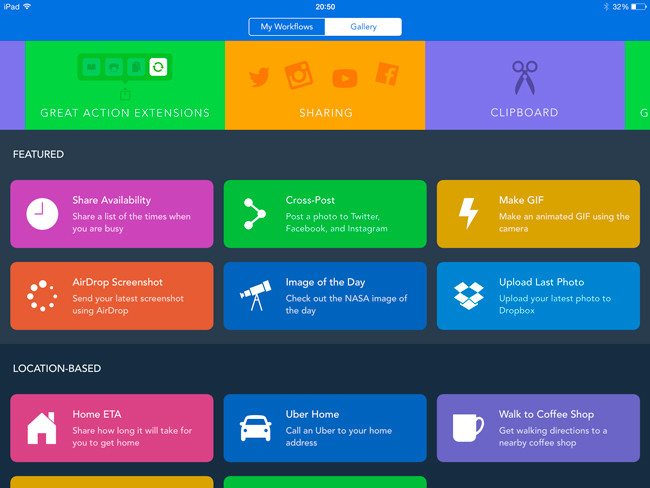The width and height of the screenshot is (650, 488).
Task: Tap the Wi-Fi status icon
Action: pyautogui.click(x=27, y=7)
